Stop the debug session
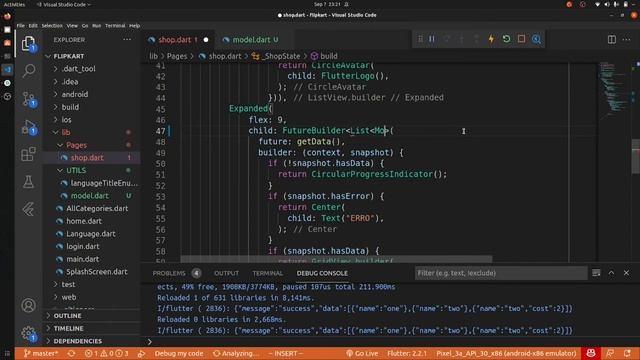 click(521, 39)
